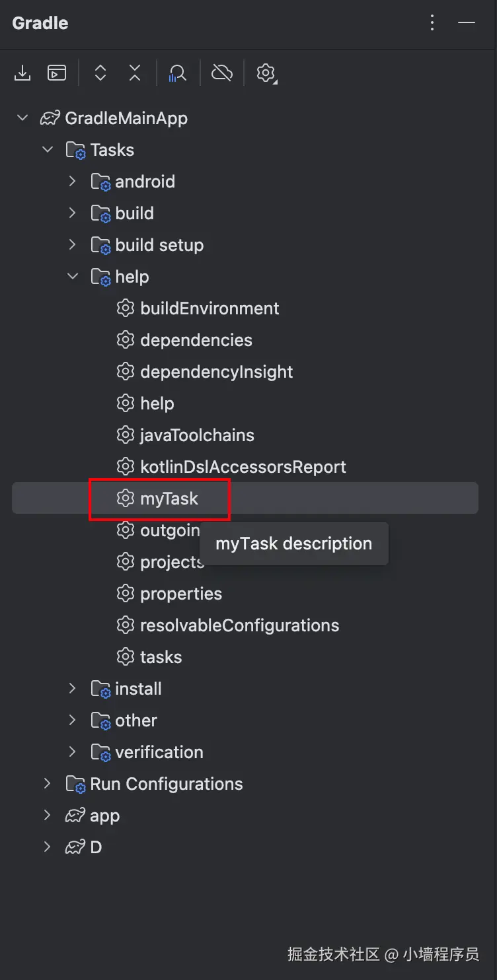Click the myTask gear icon

point(125,499)
